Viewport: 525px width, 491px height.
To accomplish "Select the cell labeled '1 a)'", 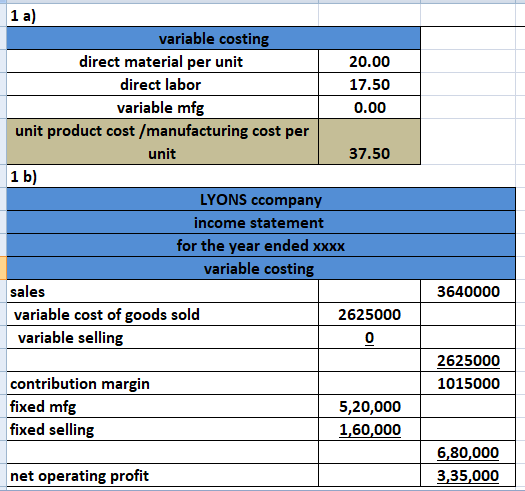I will click(162, 15).
